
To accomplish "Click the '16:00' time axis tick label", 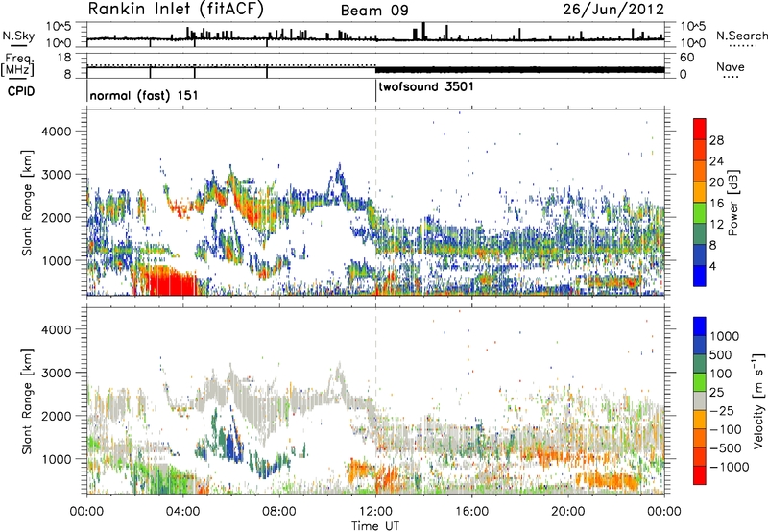I will pyautogui.click(x=471, y=512).
